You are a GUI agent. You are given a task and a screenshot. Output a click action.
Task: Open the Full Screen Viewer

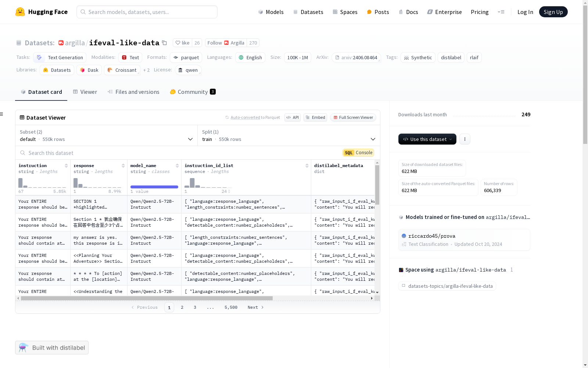click(353, 117)
